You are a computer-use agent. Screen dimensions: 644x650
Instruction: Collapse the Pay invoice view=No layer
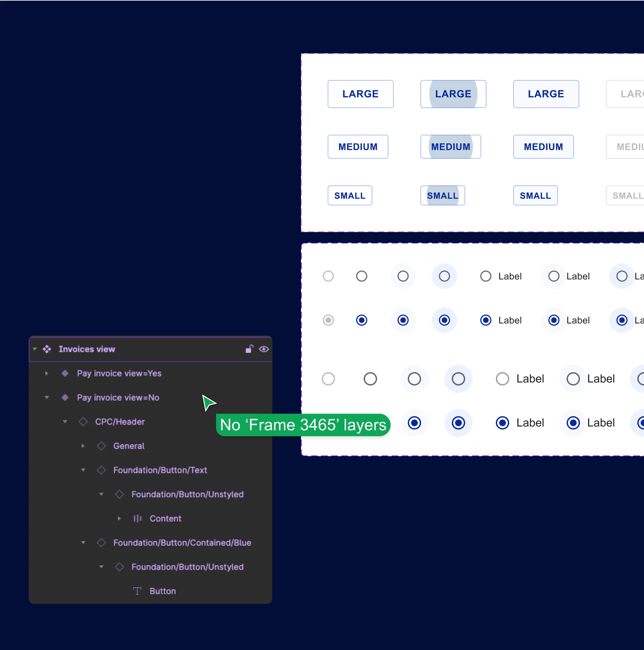47,397
